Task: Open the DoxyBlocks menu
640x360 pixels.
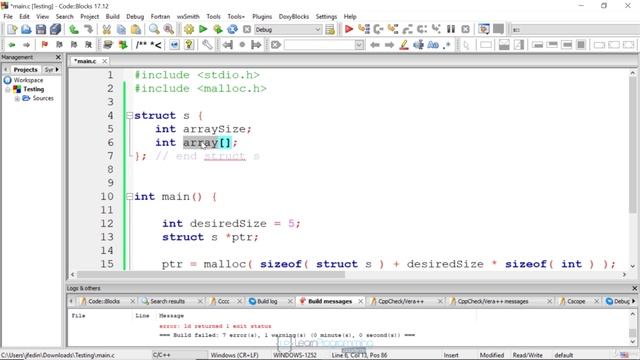Action: 293,16
